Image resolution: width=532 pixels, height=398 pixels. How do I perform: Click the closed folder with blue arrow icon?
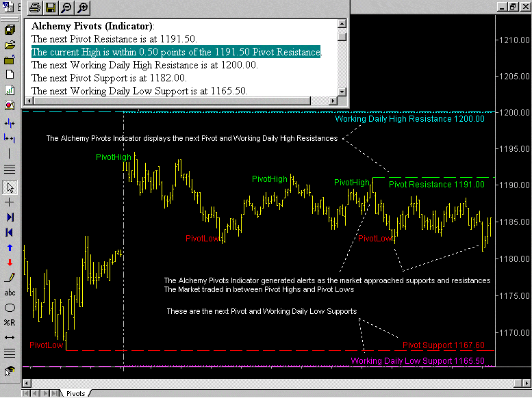click(x=10, y=59)
